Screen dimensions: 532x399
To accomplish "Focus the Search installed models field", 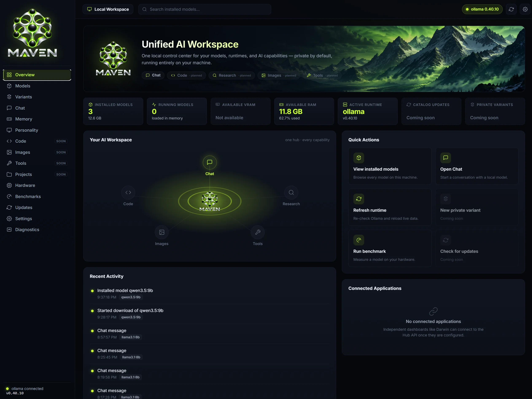I will 205,9.
